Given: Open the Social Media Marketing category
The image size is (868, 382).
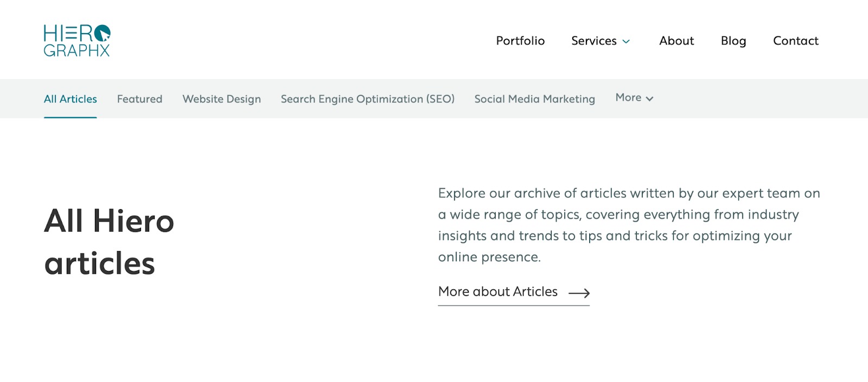Looking at the screenshot, I should coord(534,99).
